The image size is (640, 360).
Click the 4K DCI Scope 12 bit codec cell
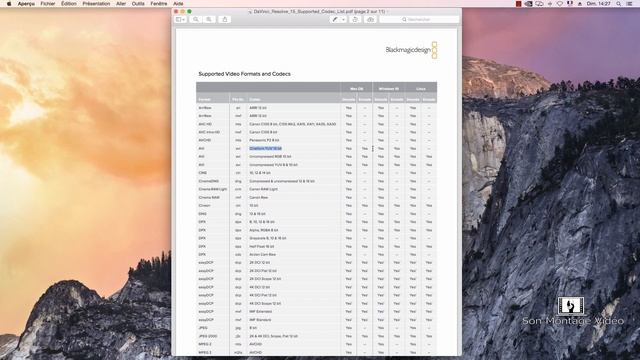pyautogui.click(x=265, y=304)
